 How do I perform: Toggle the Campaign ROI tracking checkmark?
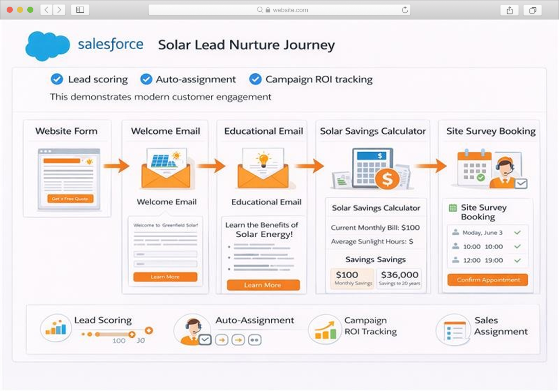pos(255,79)
